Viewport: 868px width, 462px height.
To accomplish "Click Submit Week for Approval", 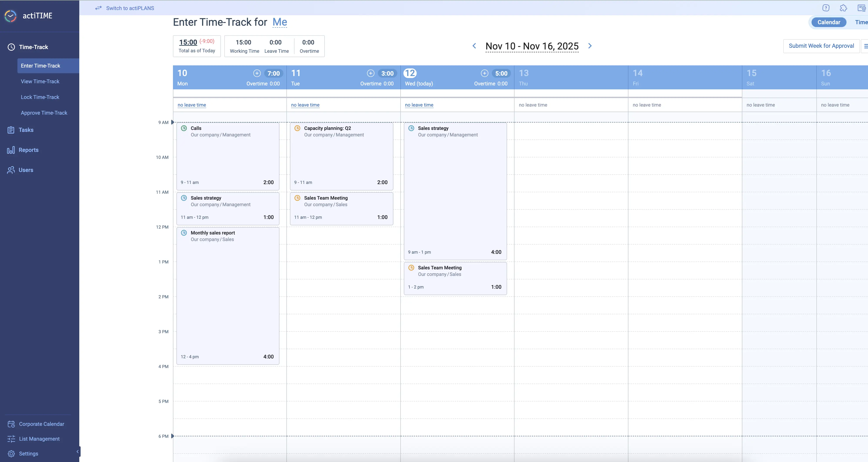I will (x=821, y=46).
